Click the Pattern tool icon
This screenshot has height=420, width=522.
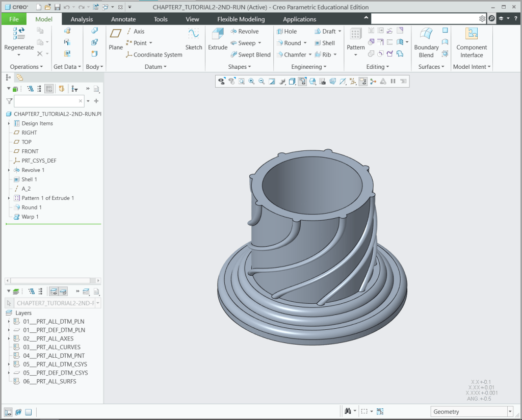tap(355, 34)
